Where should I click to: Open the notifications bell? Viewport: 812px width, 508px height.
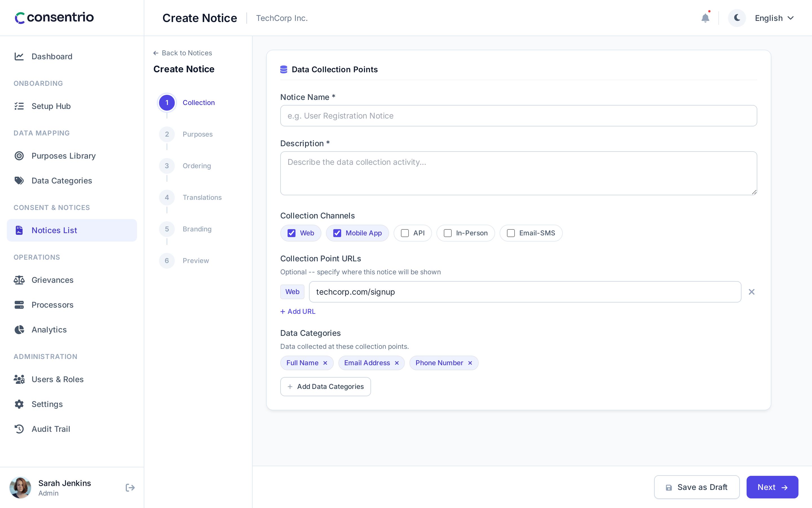click(x=705, y=18)
